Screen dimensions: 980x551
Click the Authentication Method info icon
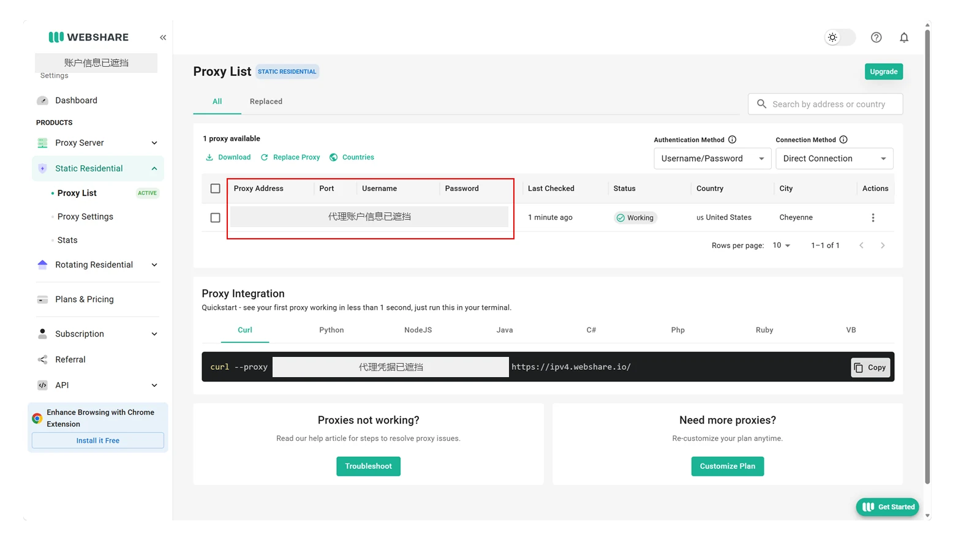[733, 140]
